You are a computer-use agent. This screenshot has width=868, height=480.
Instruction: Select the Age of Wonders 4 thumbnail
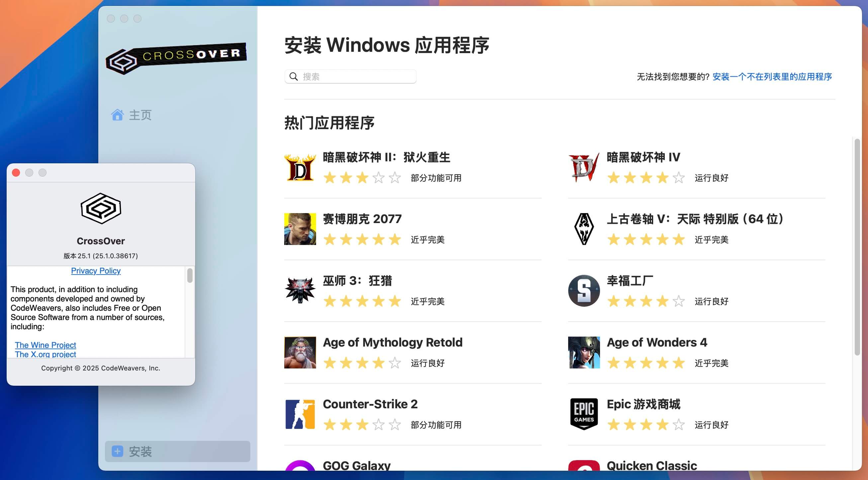coord(584,352)
